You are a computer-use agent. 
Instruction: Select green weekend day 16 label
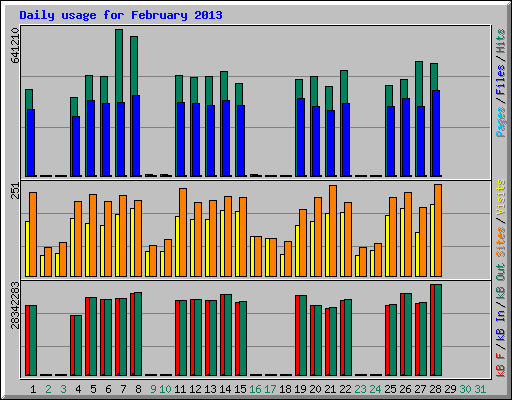pyautogui.click(x=255, y=389)
